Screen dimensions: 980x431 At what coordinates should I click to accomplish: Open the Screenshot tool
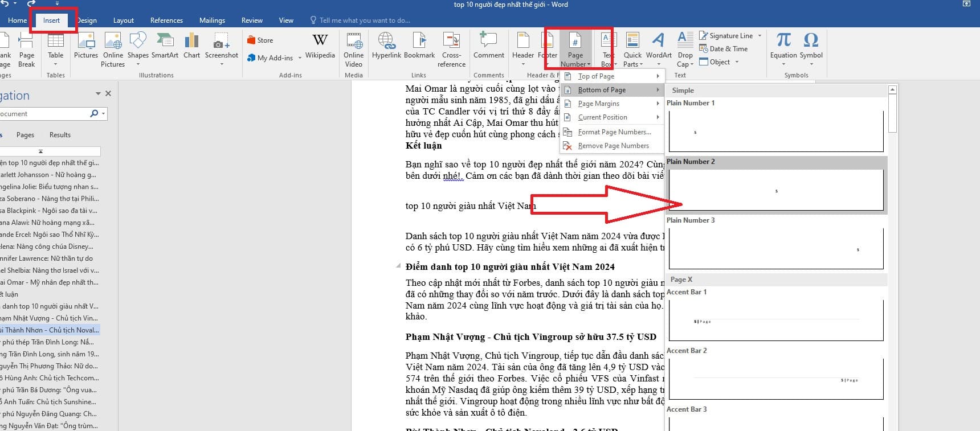pos(222,48)
